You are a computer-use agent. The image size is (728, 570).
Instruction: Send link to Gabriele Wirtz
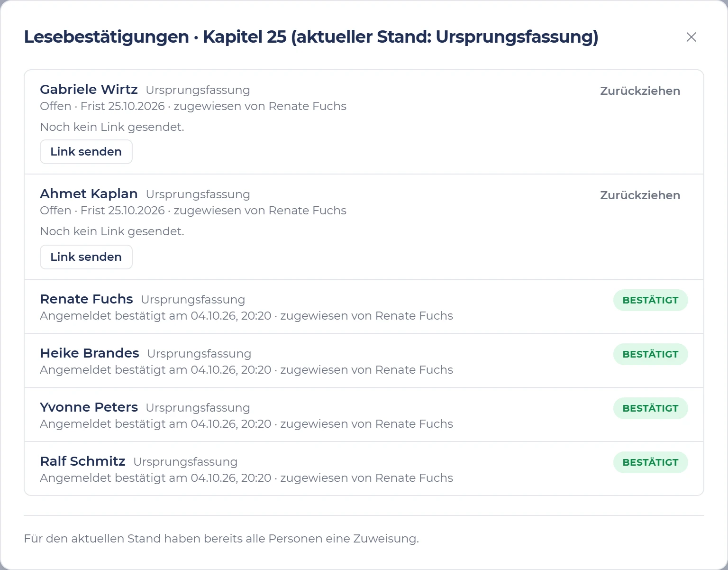pos(86,152)
